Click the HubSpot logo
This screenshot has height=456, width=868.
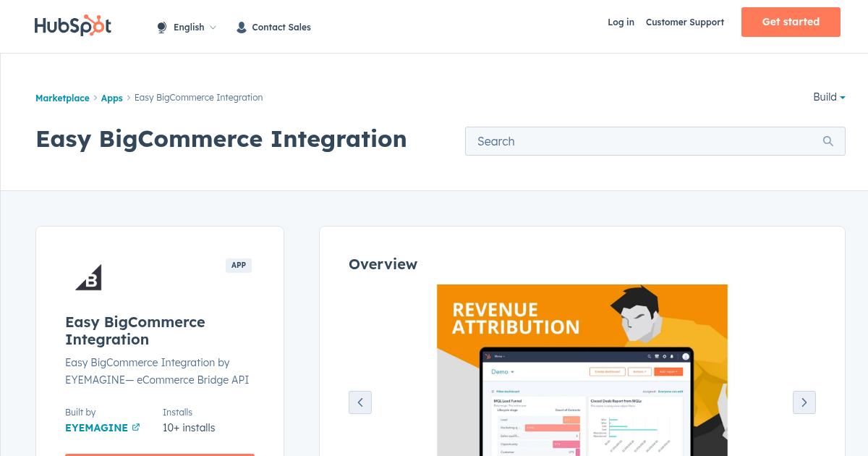point(73,25)
